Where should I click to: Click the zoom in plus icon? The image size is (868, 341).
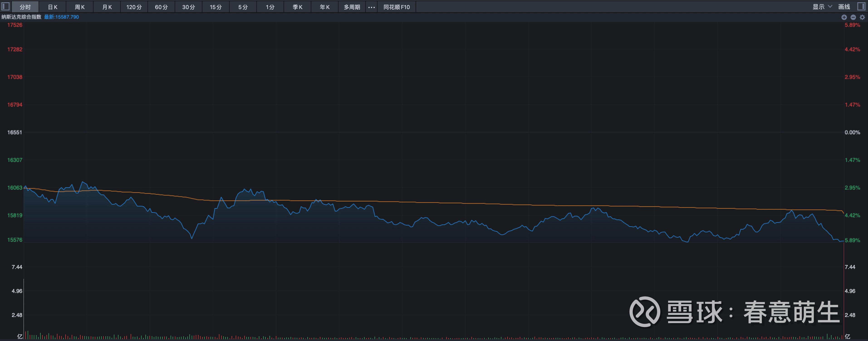[844, 17]
